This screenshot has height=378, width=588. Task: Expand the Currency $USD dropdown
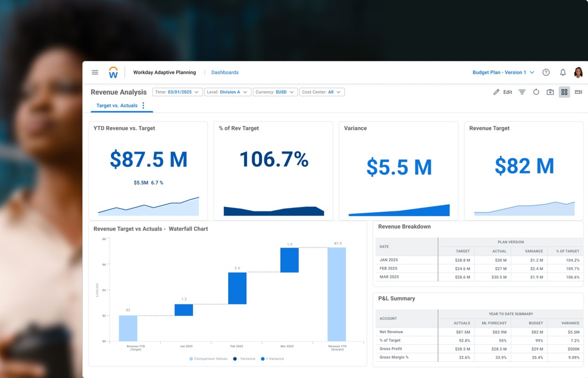[x=275, y=92]
